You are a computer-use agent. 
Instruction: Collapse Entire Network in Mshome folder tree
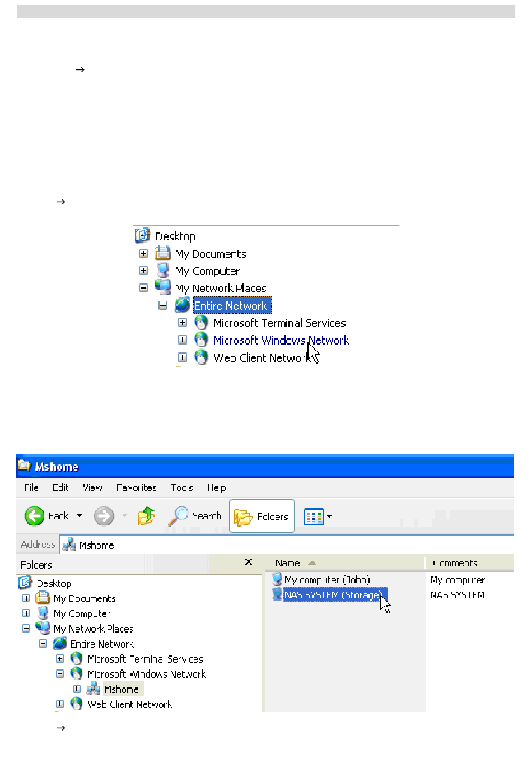(x=43, y=644)
